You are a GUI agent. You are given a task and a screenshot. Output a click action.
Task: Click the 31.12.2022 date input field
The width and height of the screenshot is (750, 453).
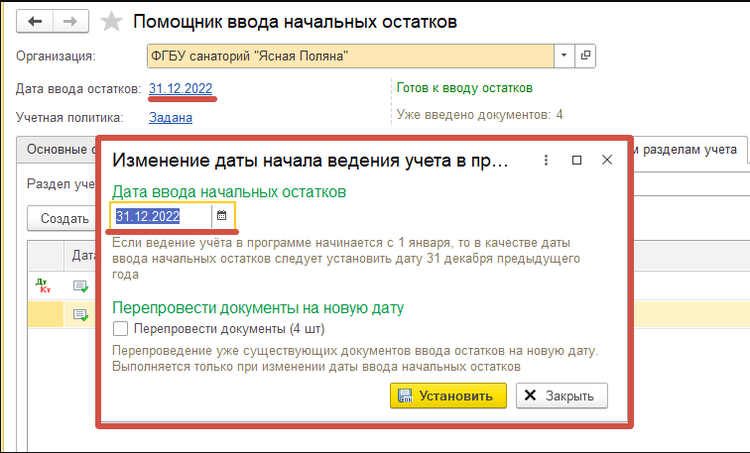pos(160,216)
